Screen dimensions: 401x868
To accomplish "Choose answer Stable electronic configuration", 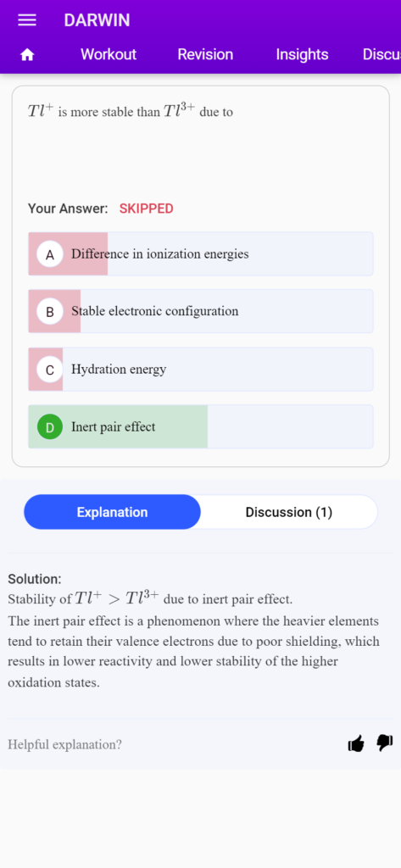I will (200, 311).
